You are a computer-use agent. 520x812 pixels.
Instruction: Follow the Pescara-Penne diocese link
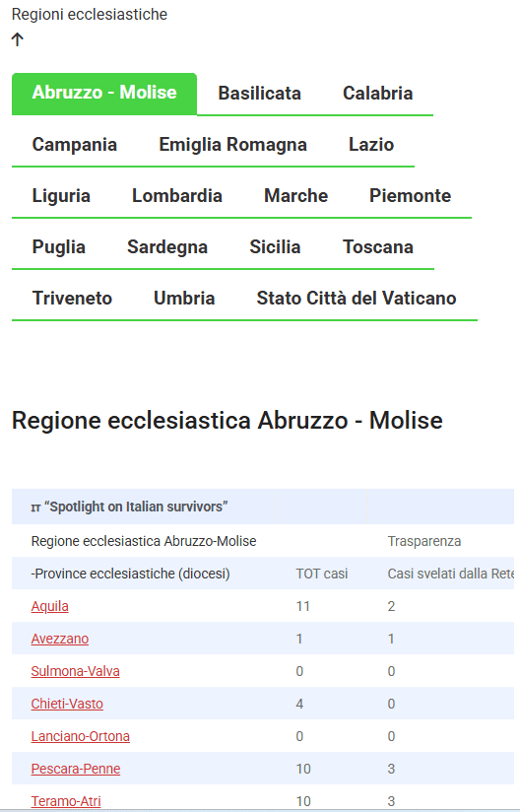coord(76,770)
